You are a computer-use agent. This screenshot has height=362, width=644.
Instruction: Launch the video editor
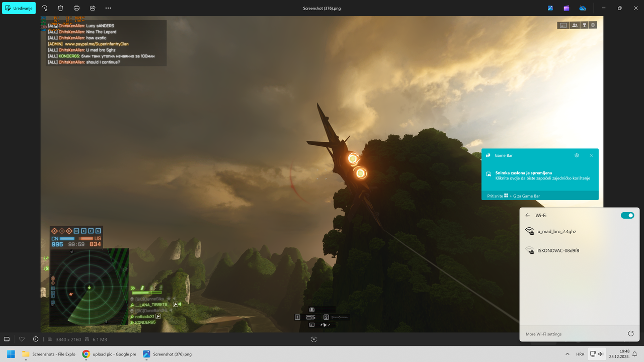coord(566,8)
